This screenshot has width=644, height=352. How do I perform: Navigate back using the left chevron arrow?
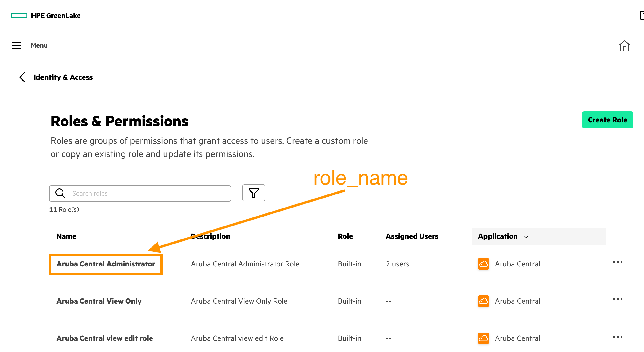[22, 77]
